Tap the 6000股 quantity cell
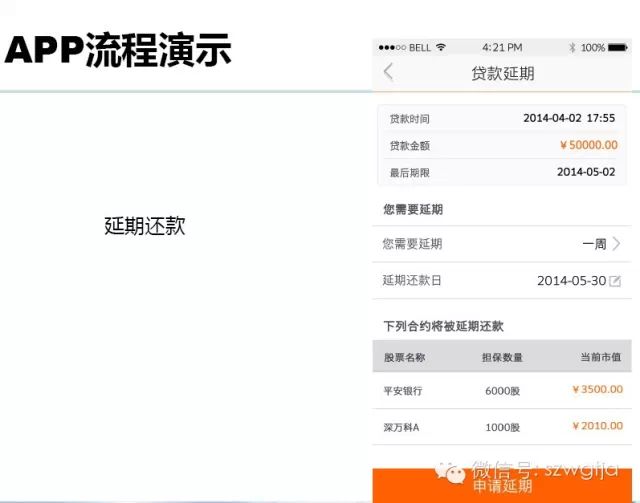The width and height of the screenshot is (640, 503). tap(502, 391)
